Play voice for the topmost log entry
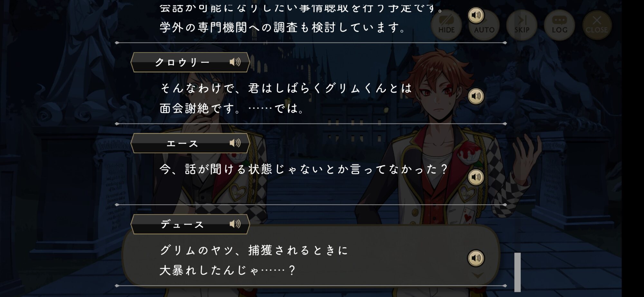The image size is (644, 297). pyautogui.click(x=476, y=15)
